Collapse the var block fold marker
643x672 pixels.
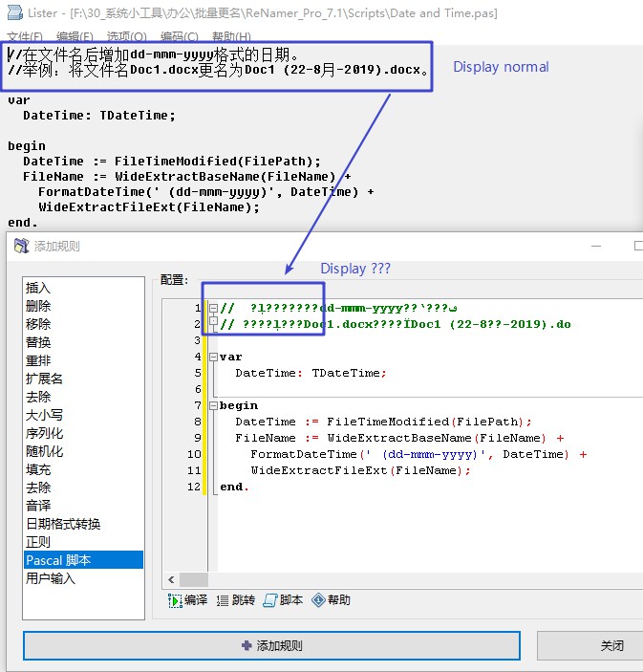[x=213, y=357]
